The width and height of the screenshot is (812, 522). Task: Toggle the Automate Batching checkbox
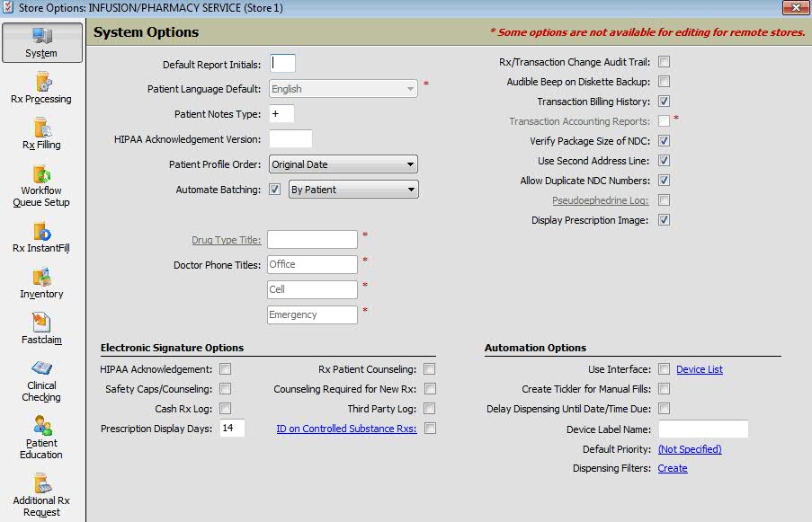275,190
